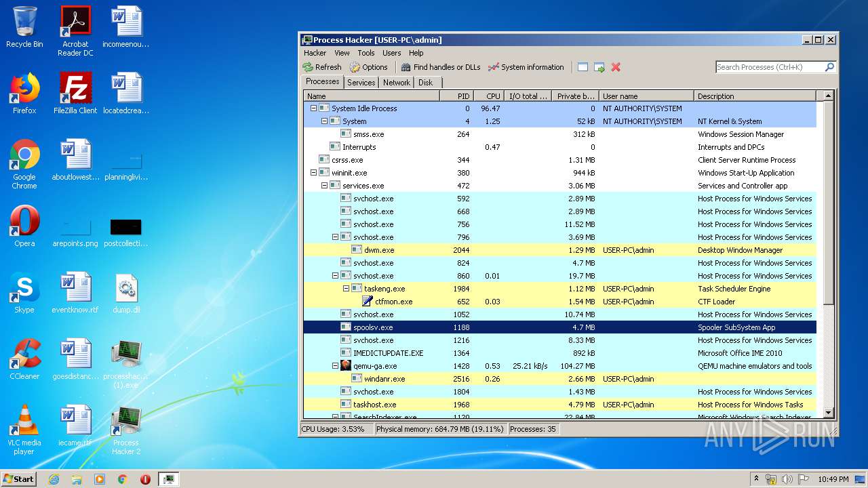Click the scrollbar down arrow in process list

point(828,413)
